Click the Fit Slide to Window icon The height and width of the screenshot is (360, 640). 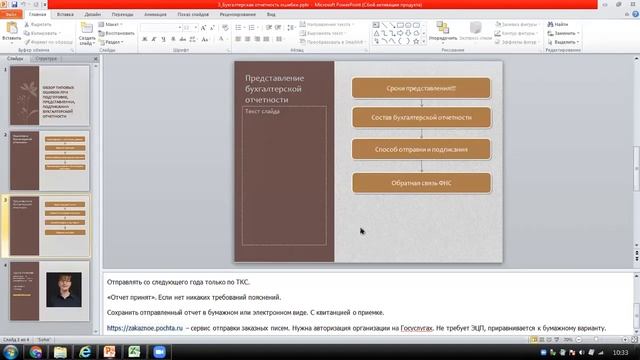(634, 340)
